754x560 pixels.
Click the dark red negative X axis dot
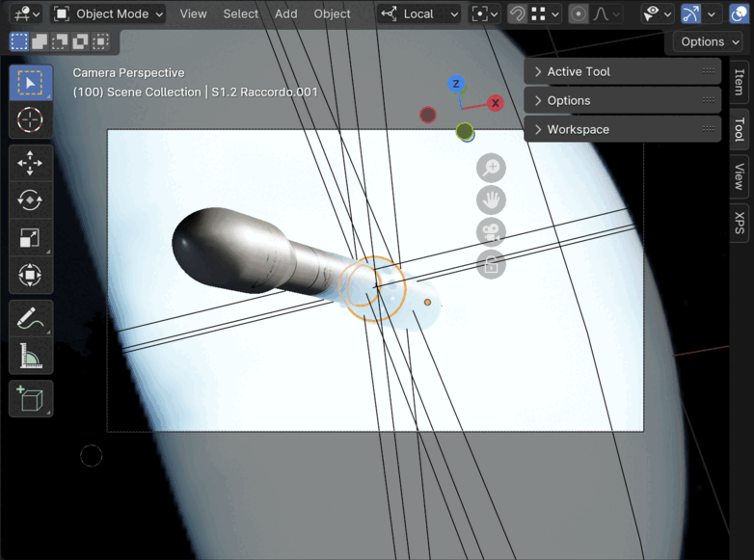427,115
